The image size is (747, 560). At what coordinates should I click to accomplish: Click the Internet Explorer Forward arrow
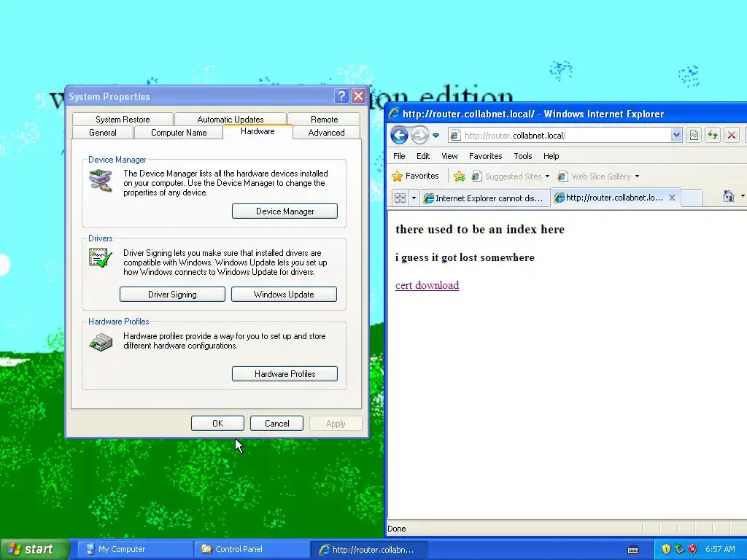(419, 135)
